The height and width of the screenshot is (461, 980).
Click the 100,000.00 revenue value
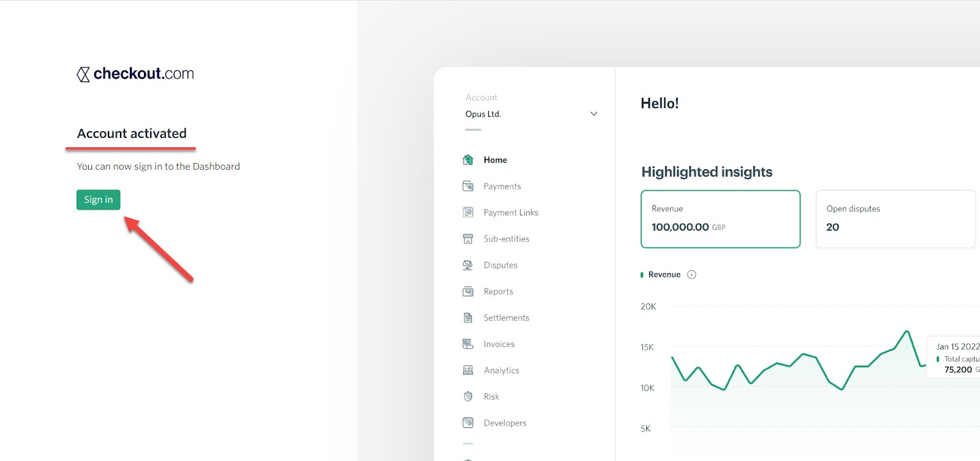(x=680, y=227)
